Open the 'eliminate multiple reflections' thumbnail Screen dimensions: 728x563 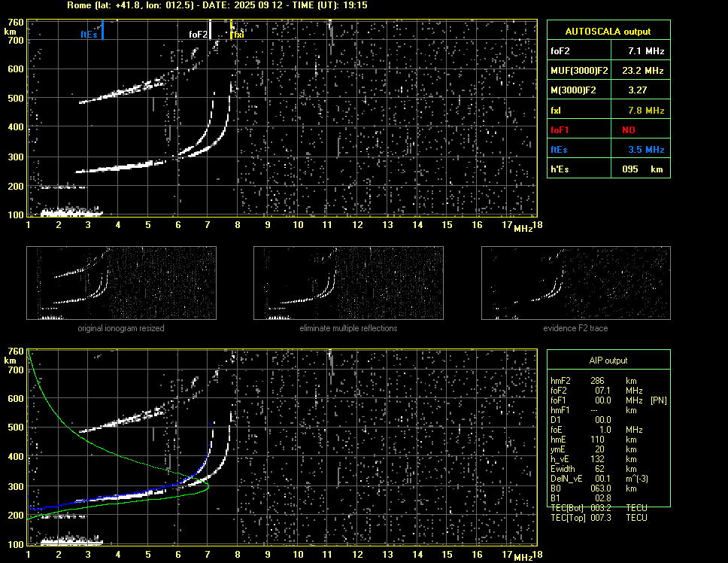pyautogui.click(x=348, y=283)
